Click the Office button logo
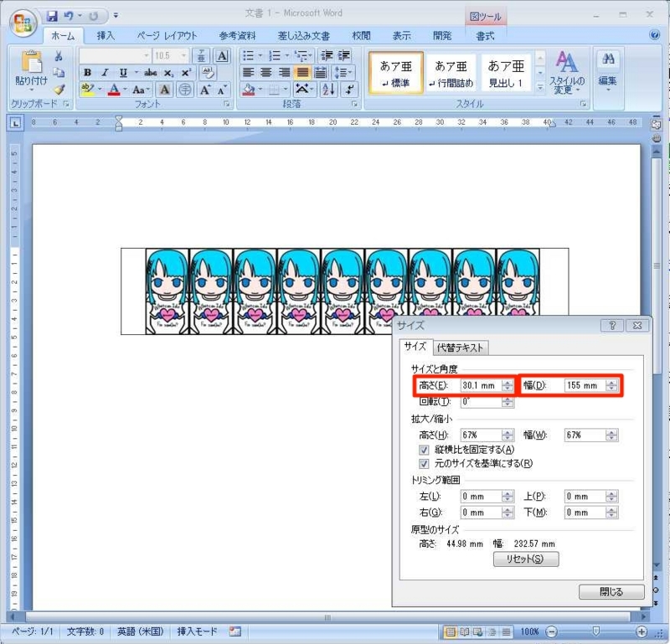670x644 pixels. tap(23, 23)
